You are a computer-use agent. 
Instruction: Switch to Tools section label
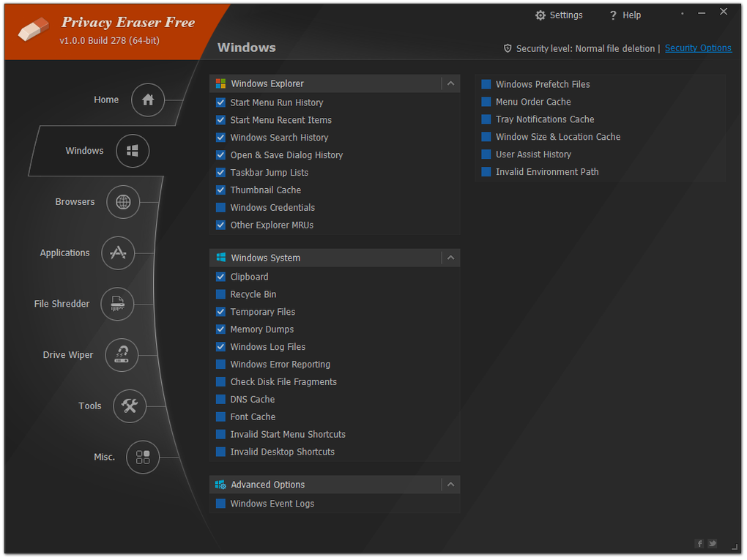(x=90, y=406)
